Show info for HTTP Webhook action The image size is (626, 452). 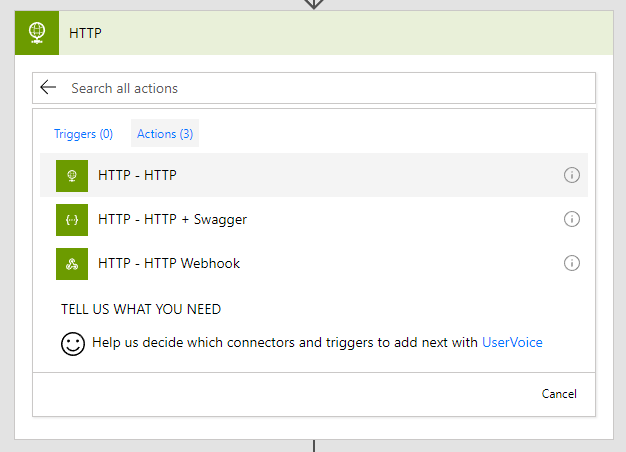coord(572,263)
